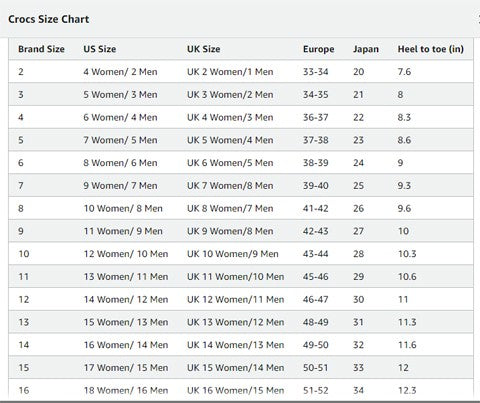
Task: Click the Crocs Size Chart title
Action: pos(48,19)
